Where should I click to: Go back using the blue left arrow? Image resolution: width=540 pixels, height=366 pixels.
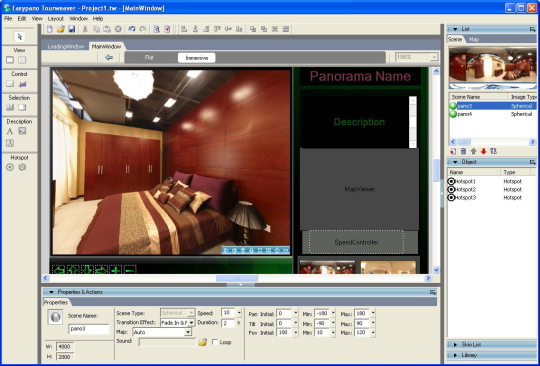(x=109, y=57)
